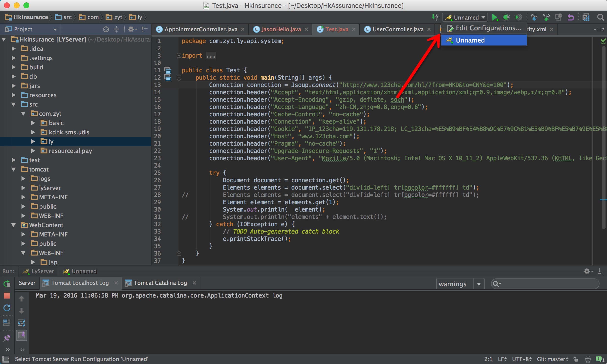Click Restore Layout icon in Run panel

[7, 323]
